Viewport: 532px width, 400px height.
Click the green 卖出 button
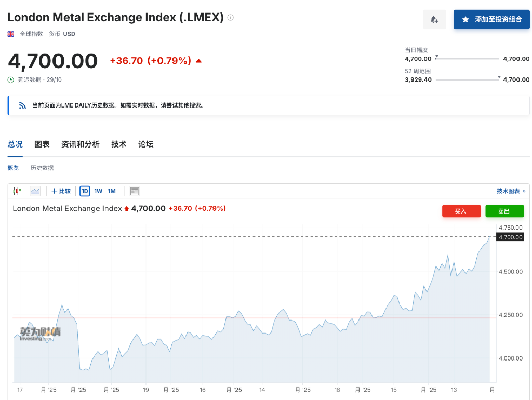coord(504,211)
